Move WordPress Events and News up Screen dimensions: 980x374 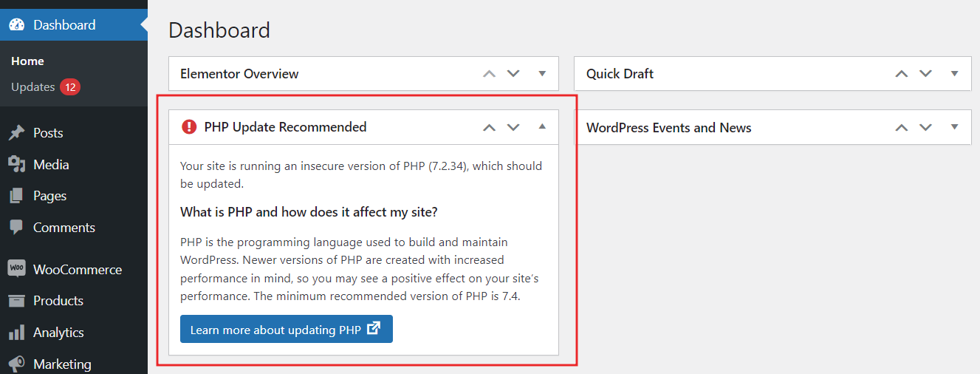coord(901,127)
